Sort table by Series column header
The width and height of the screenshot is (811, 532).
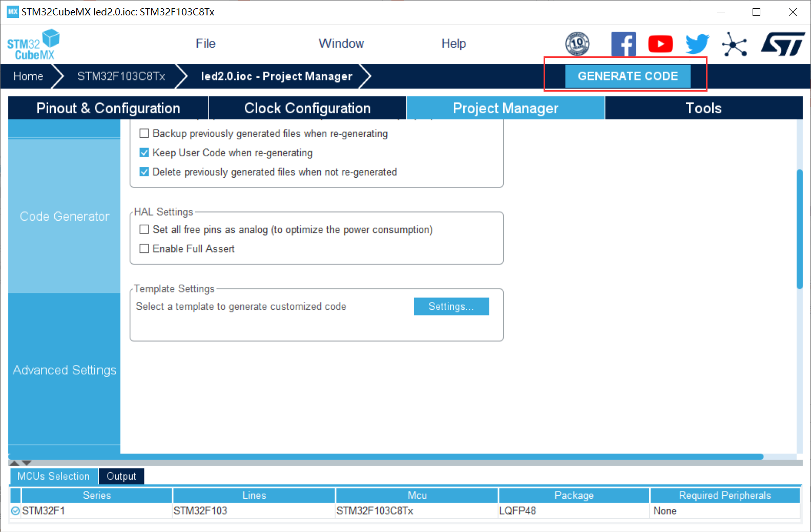point(97,495)
